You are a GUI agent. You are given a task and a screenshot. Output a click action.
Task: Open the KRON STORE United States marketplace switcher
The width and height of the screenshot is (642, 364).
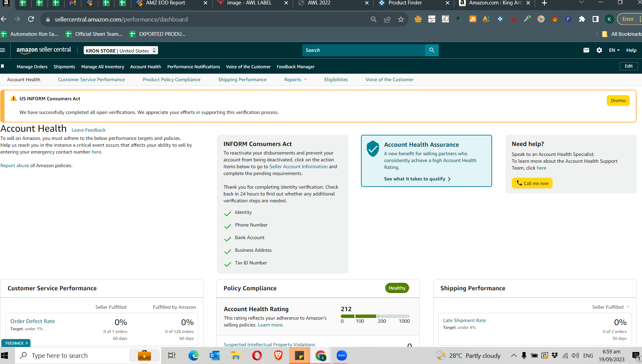[121, 50]
